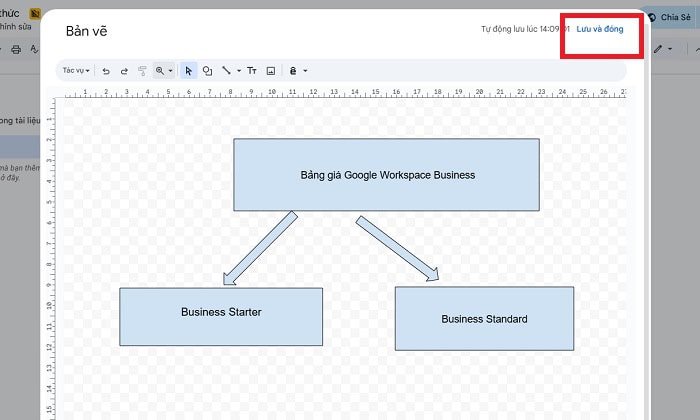Screen dimensions: 700x420
Task: Click the Chia sẻ share button
Action: click(x=668, y=17)
